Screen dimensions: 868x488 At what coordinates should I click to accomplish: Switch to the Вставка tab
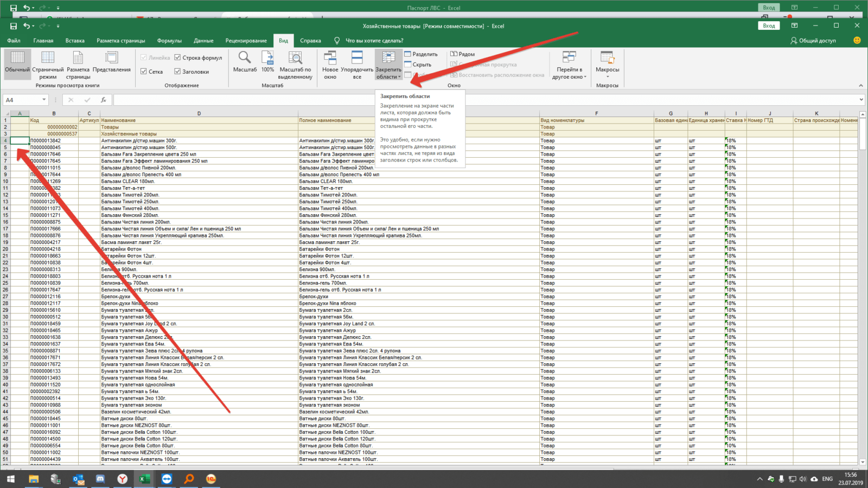tap(75, 41)
